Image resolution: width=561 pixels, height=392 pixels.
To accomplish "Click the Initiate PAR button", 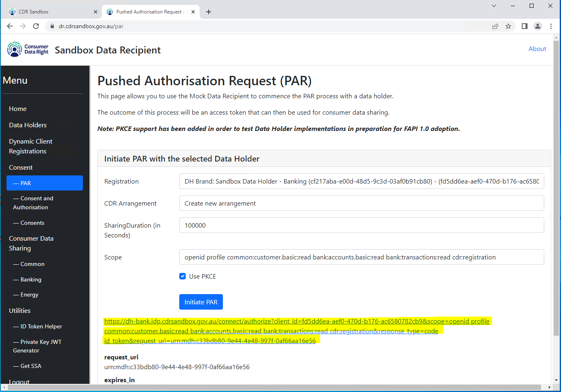I will (201, 302).
